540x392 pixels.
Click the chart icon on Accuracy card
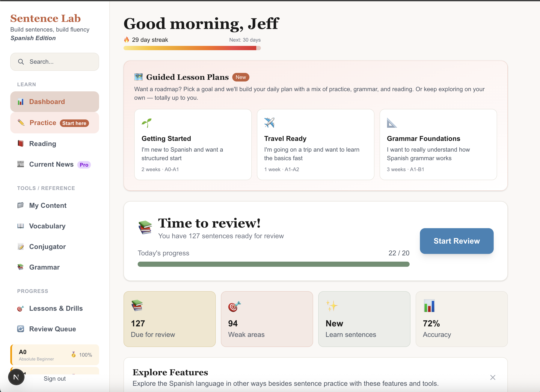(x=429, y=306)
